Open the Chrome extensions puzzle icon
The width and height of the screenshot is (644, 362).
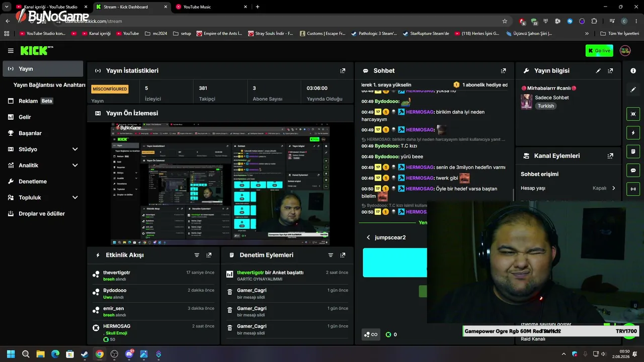(x=594, y=21)
